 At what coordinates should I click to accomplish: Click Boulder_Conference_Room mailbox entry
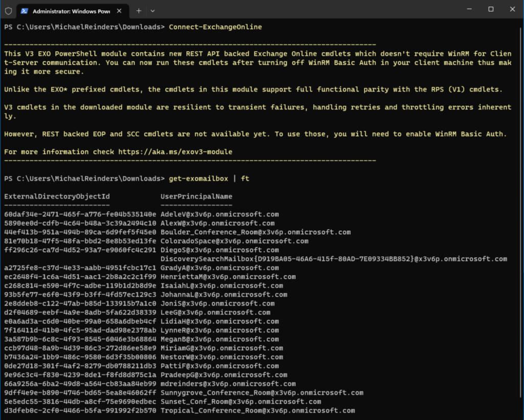pyautogui.click(x=256, y=232)
